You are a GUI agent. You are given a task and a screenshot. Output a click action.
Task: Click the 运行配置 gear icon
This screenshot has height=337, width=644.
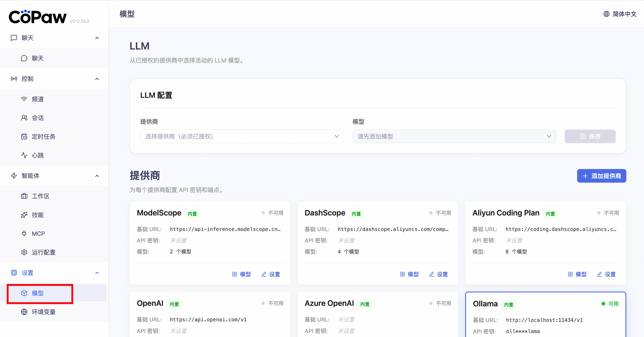(x=24, y=252)
